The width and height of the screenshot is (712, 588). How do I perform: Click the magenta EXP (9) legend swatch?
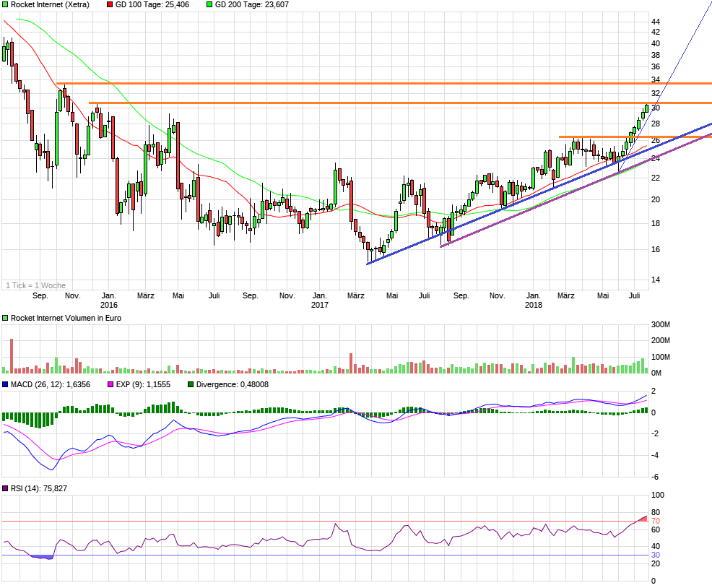coord(110,384)
